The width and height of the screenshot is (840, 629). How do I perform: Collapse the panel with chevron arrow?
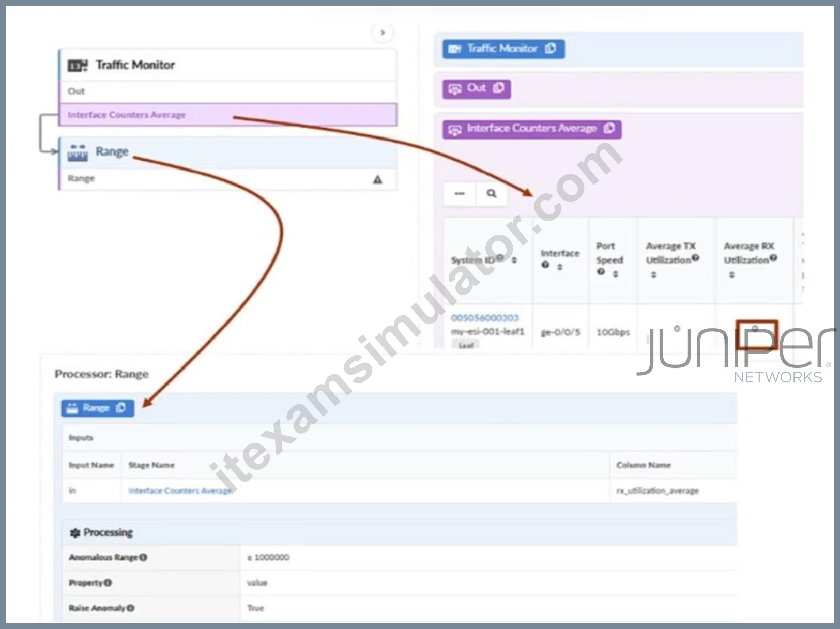point(383,33)
